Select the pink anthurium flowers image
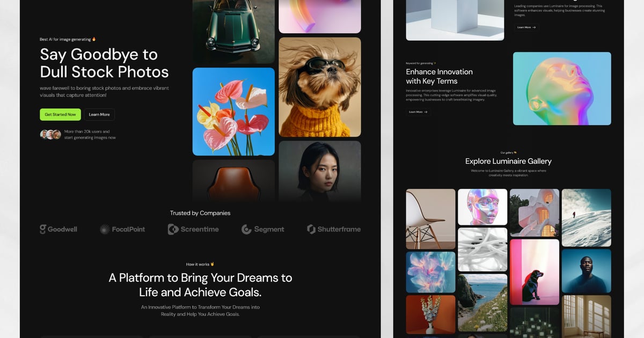The image size is (644, 338). 233,112
